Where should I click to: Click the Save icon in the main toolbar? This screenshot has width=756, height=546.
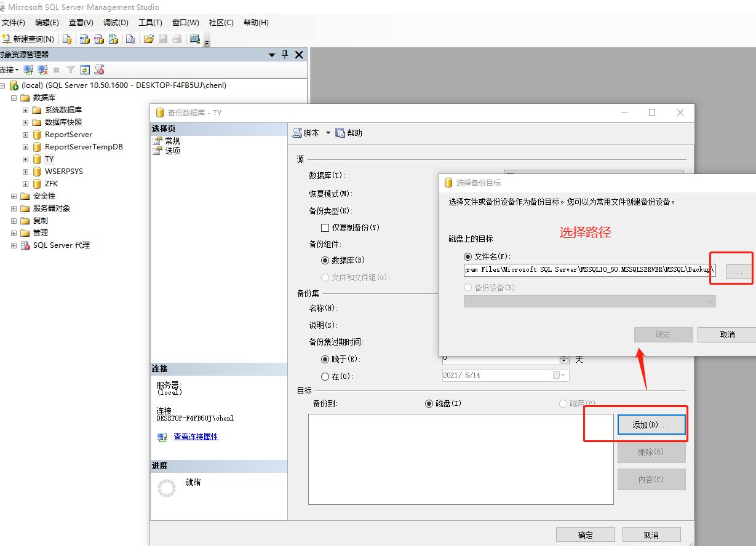click(162, 38)
